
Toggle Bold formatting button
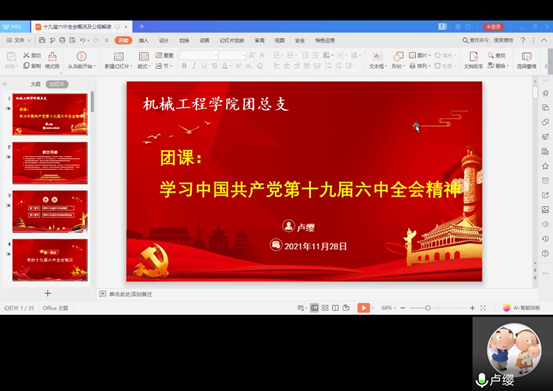[x=184, y=66]
